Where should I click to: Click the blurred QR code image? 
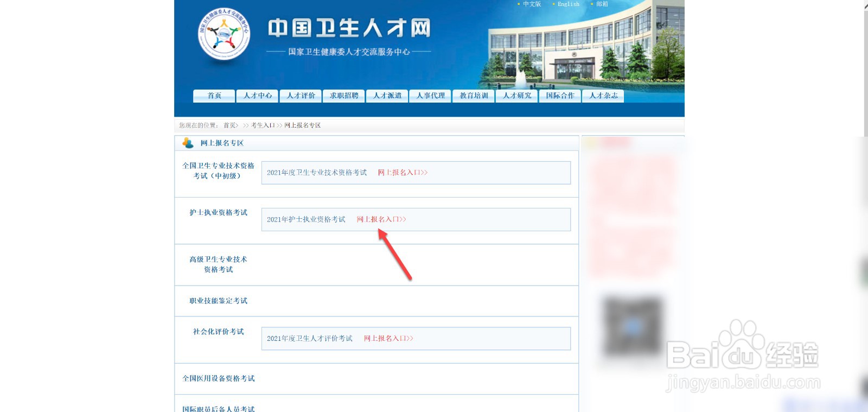(x=632, y=327)
